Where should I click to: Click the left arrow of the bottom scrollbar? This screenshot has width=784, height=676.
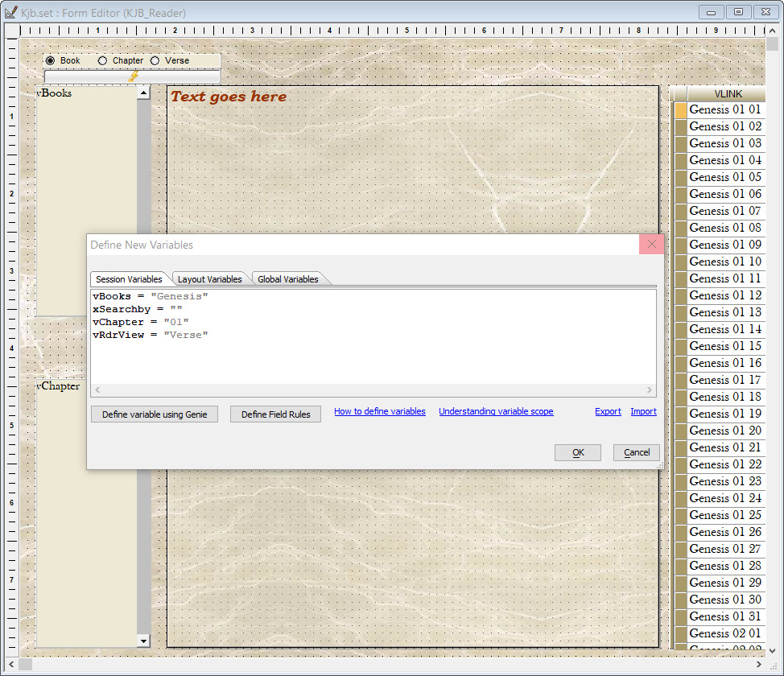(10, 663)
